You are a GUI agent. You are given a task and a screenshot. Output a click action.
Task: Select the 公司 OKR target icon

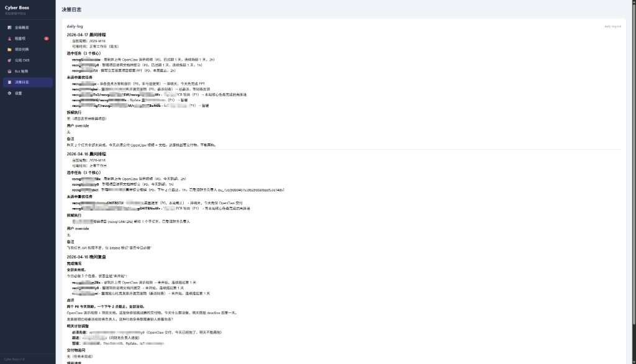pyautogui.click(x=9, y=60)
